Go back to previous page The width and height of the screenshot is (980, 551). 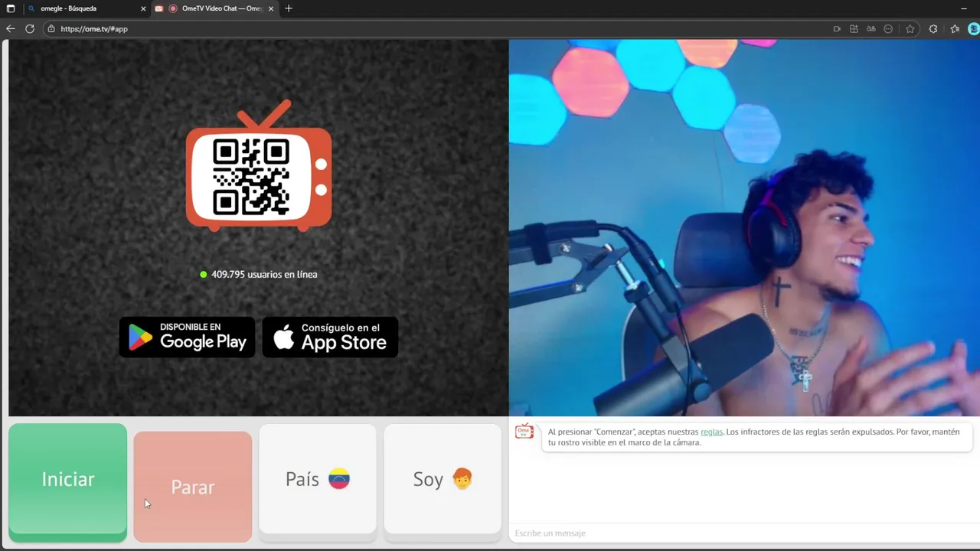click(10, 29)
